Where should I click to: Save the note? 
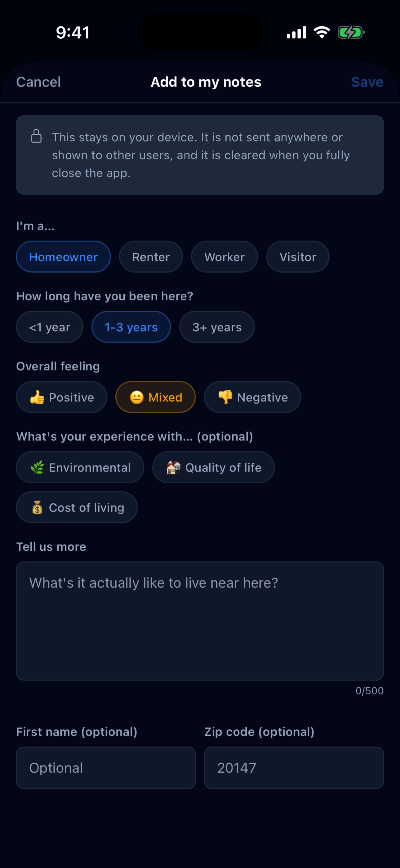(367, 82)
